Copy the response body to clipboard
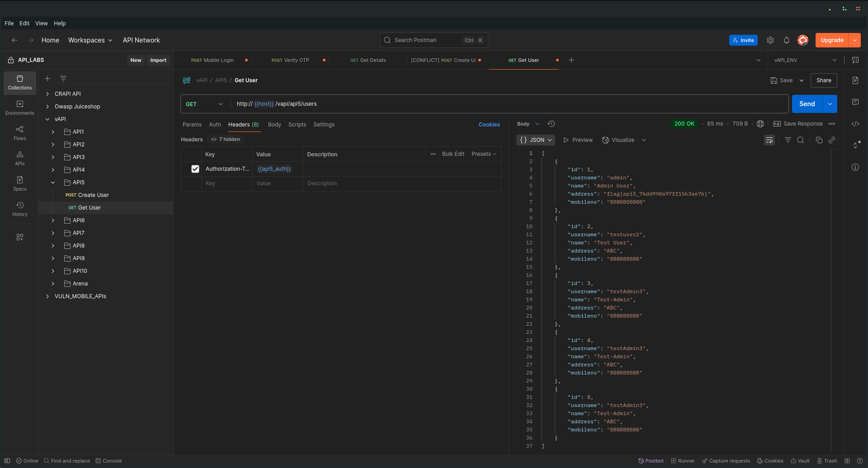This screenshot has width=868, height=468. coord(819,140)
